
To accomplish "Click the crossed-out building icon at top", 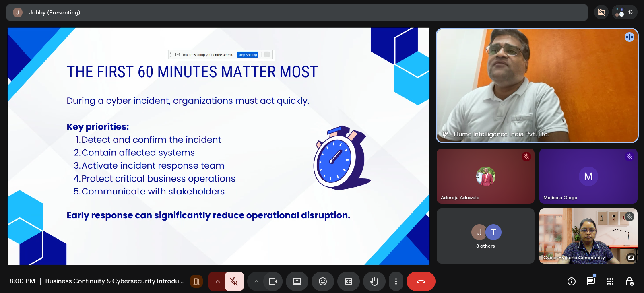I will (601, 12).
